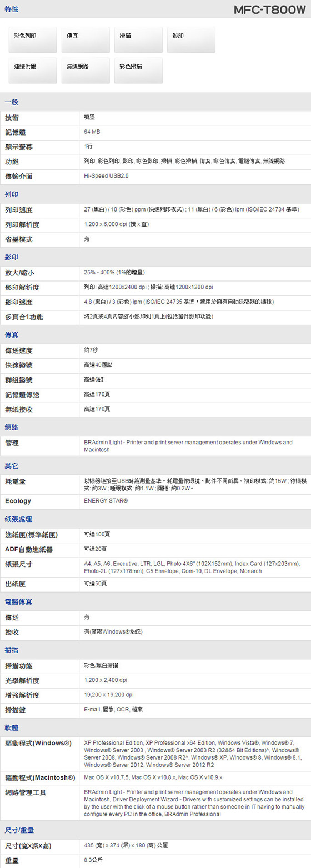The height and width of the screenshot is (868, 311).
Task: Select the 軟體 section header
Action: 11,727
